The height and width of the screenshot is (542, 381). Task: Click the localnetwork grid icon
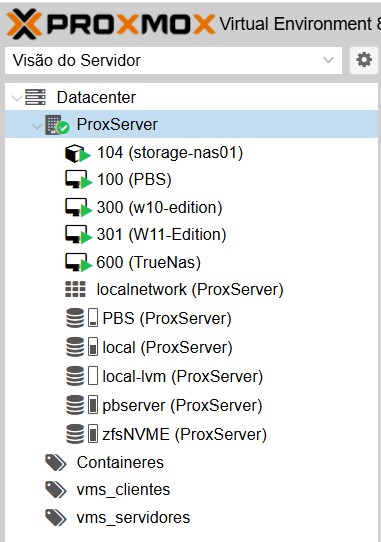click(75, 289)
